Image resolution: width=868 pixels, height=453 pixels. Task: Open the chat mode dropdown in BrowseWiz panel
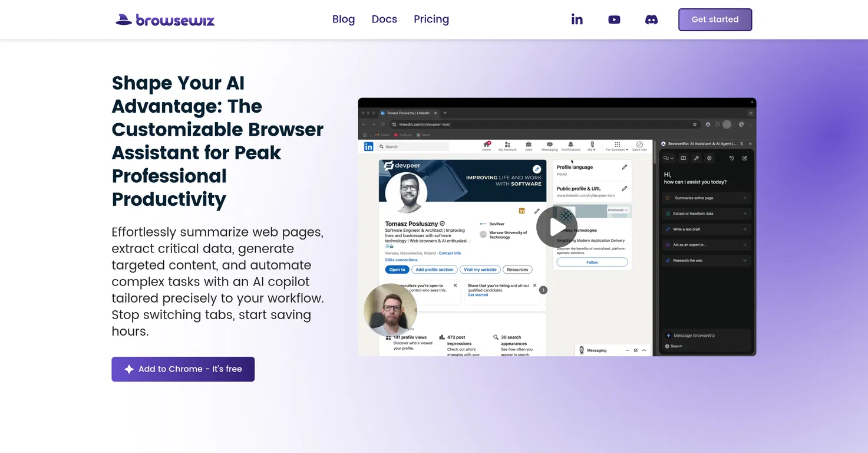668,158
